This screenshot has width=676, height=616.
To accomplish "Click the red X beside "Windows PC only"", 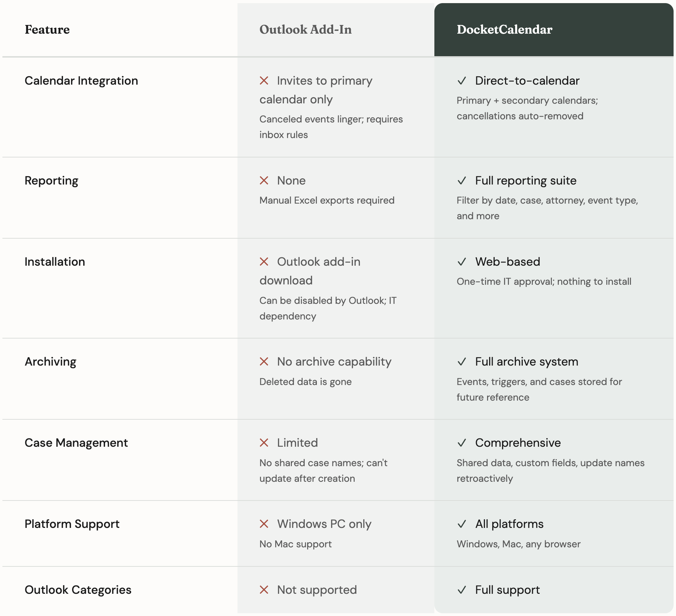I will 264,524.
